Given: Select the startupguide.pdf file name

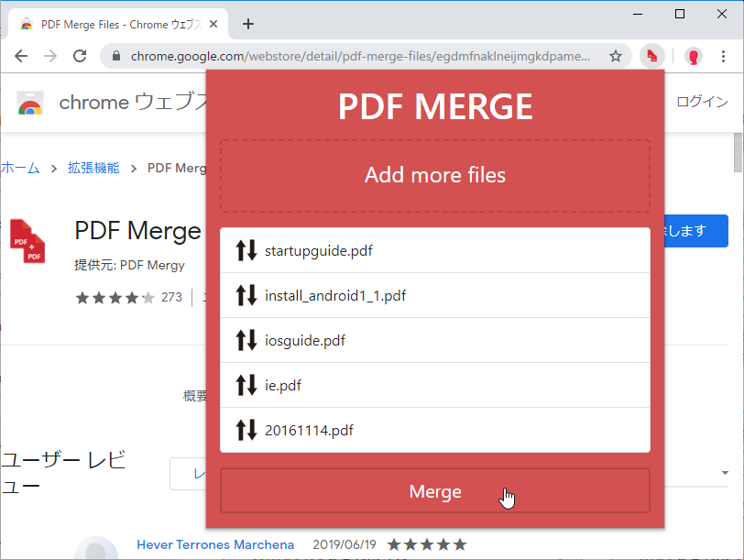Looking at the screenshot, I should click(318, 250).
